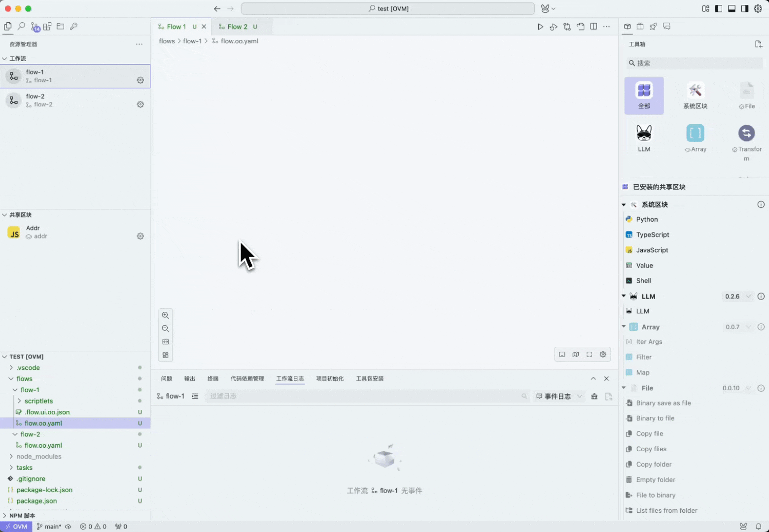Open package.json in file tree
The image size is (769, 532).
point(36,501)
